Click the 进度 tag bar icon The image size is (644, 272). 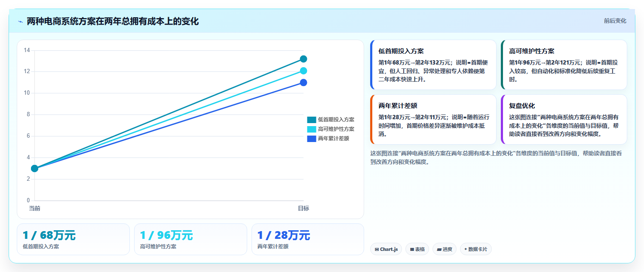coord(439,249)
